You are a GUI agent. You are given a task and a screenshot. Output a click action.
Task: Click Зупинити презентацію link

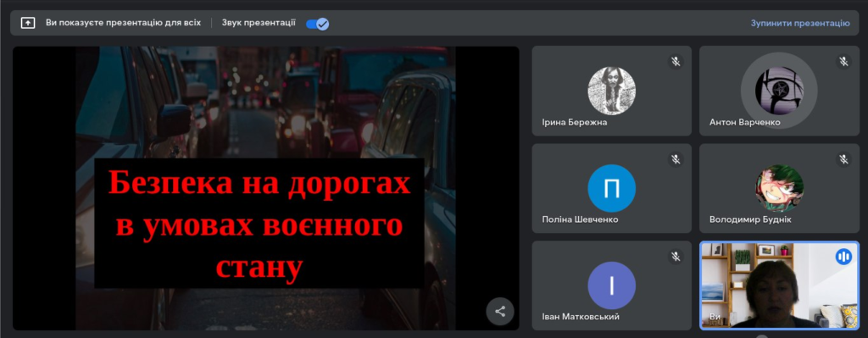click(x=800, y=23)
